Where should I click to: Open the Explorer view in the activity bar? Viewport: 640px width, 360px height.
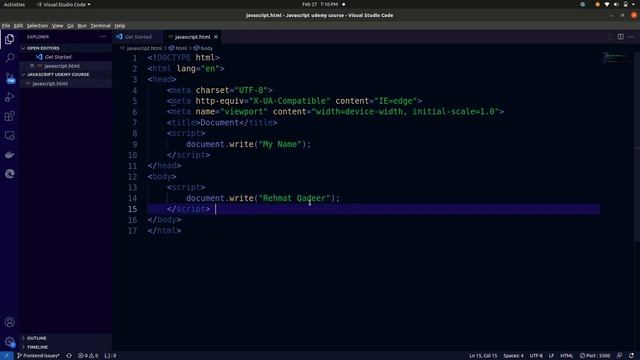(x=9, y=39)
